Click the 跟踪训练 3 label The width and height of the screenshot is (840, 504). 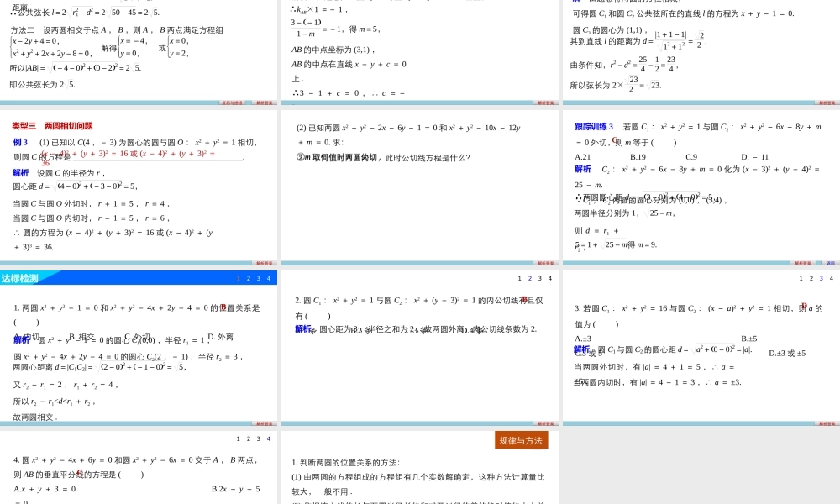coord(594,126)
